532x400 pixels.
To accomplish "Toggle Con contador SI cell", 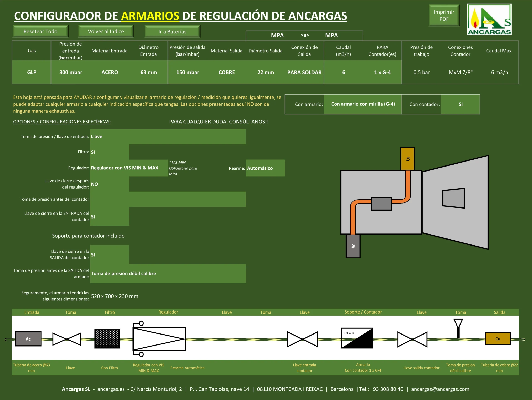I will tap(460, 104).
